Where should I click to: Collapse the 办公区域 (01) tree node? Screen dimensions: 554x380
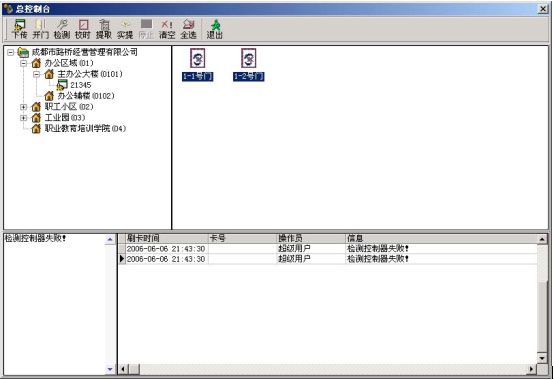(23, 63)
